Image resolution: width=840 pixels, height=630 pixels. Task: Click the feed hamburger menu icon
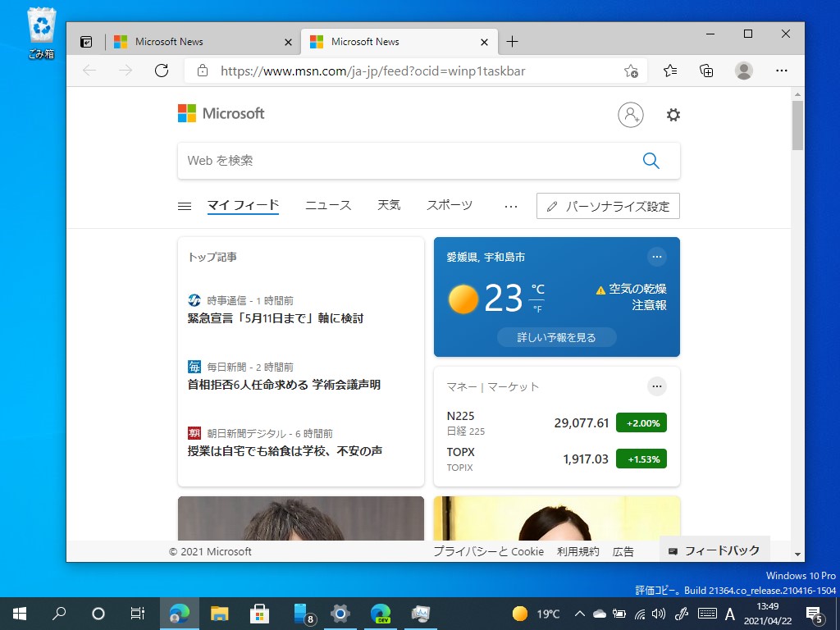click(x=184, y=205)
